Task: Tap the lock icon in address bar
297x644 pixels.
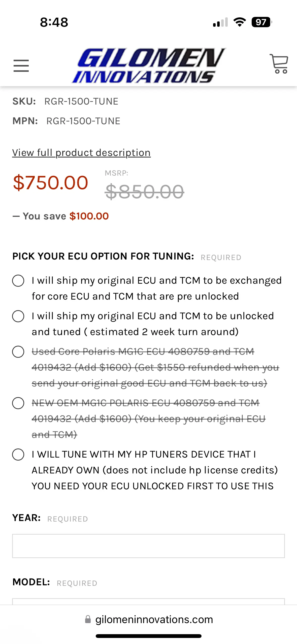Action: point(88,619)
